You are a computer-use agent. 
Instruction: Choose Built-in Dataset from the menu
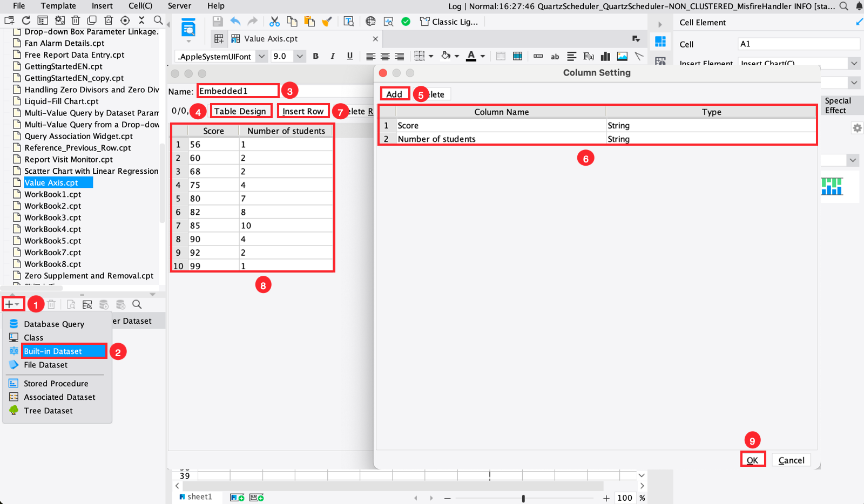coord(64,351)
